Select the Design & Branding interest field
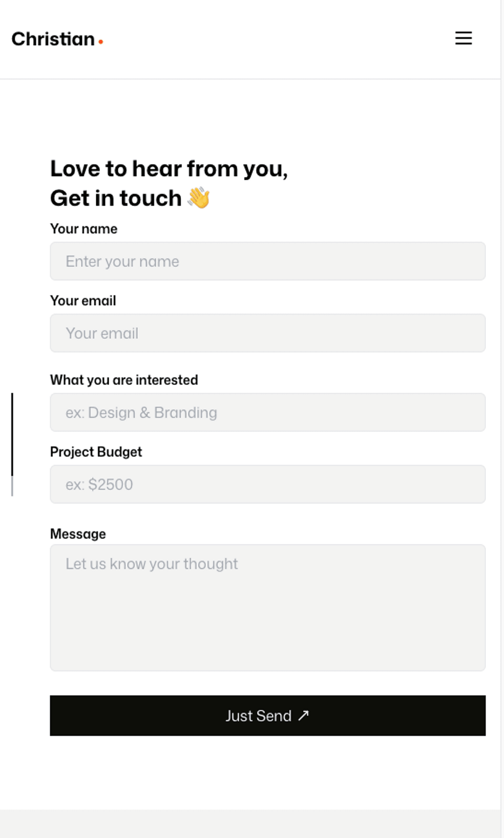Image resolution: width=504 pixels, height=838 pixels. pos(268,412)
